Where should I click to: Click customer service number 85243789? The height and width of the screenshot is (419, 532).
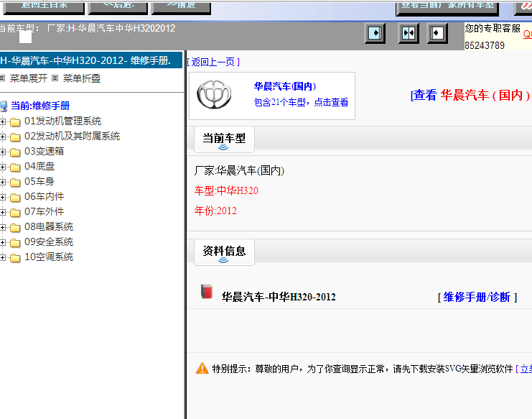coord(485,45)
